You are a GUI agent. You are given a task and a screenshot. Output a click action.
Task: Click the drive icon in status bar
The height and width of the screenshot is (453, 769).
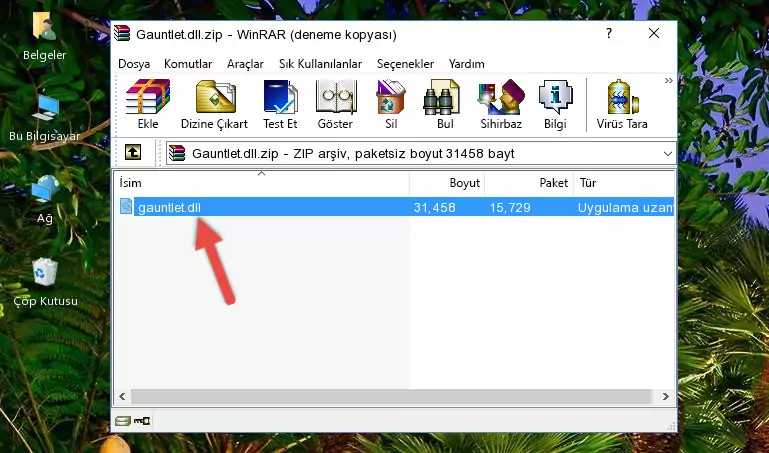(x=123, y=421)
